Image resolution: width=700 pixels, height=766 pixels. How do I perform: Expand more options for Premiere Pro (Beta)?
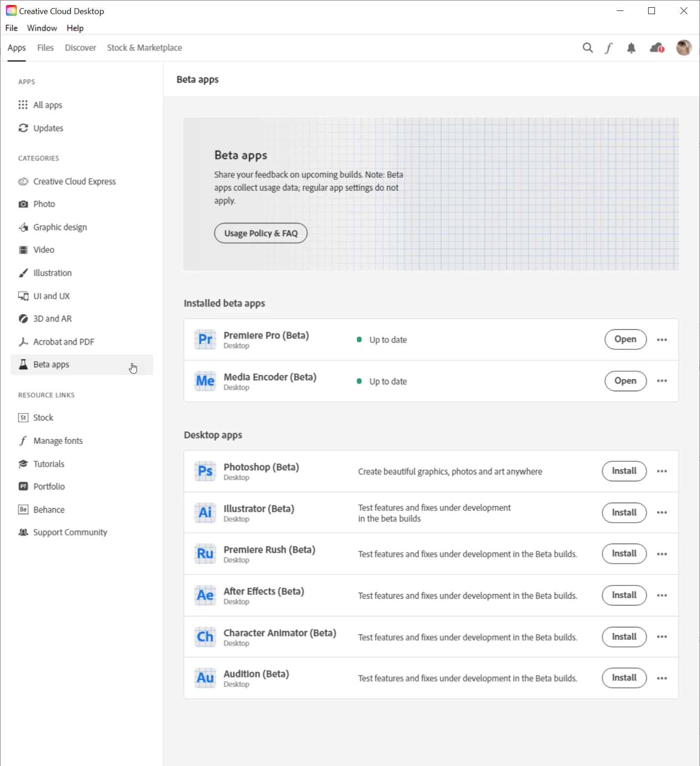click(662, 339)
